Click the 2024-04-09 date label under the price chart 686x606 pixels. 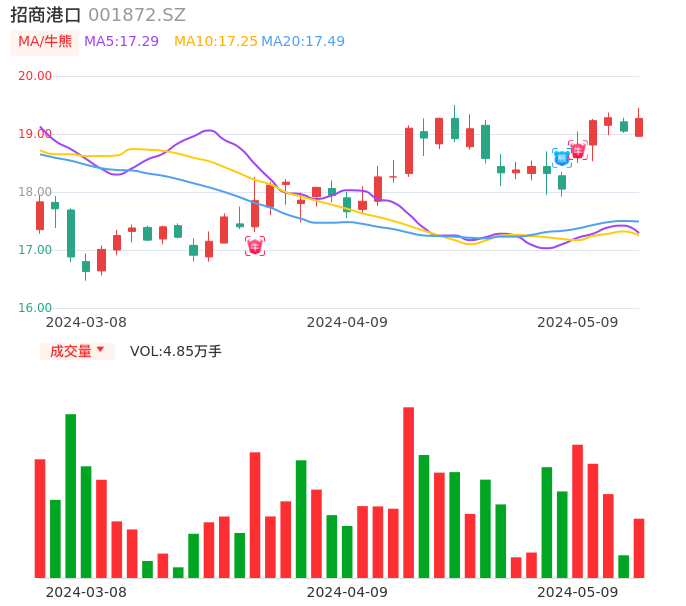point(347,322)
